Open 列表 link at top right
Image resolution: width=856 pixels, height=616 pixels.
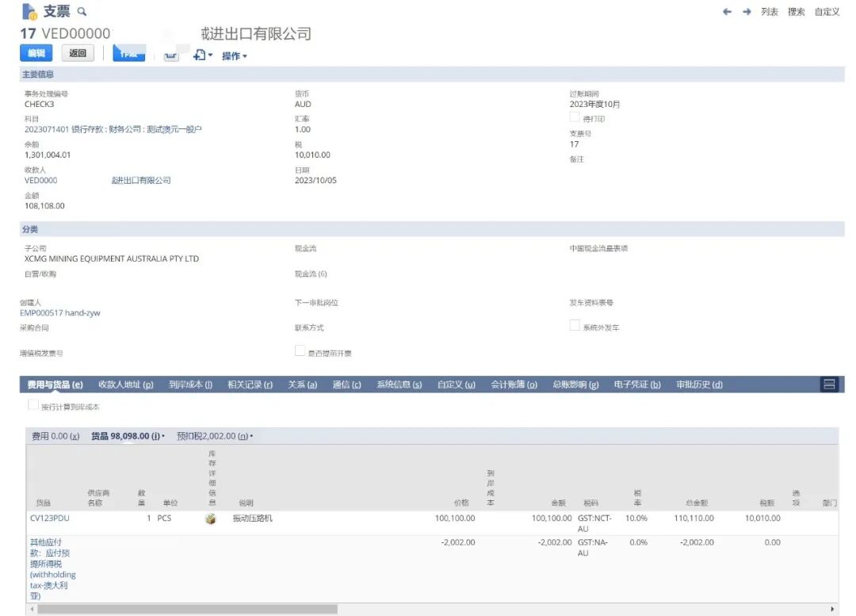(769, 11)
